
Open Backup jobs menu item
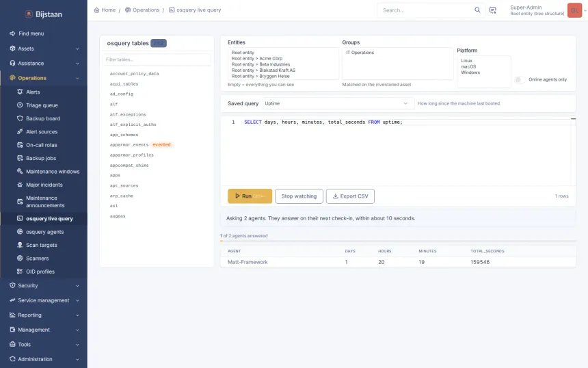click(44, 158)
